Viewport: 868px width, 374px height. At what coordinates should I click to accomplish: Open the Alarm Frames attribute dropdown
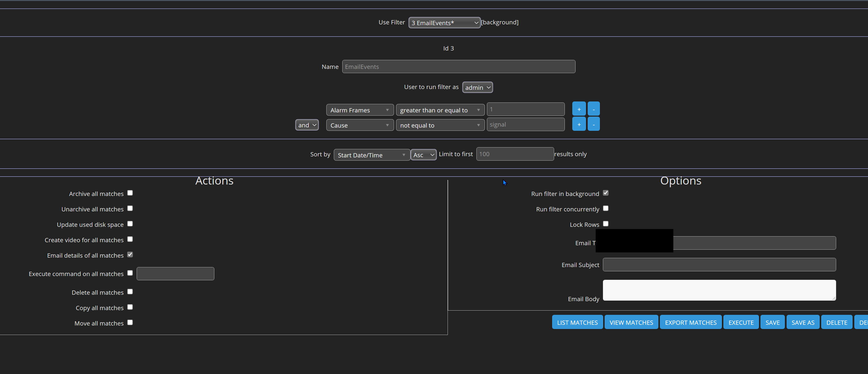(359, 110)
